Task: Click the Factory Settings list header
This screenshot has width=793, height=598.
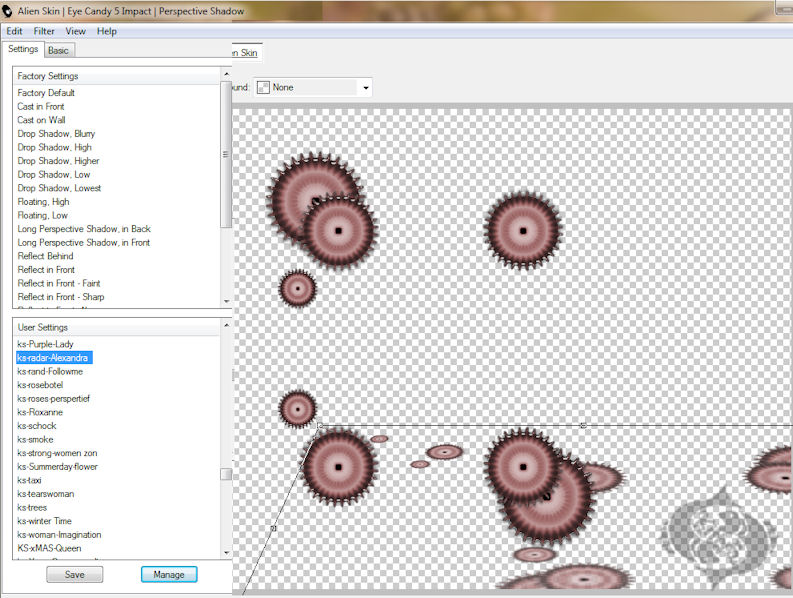Action: [117, 76]
